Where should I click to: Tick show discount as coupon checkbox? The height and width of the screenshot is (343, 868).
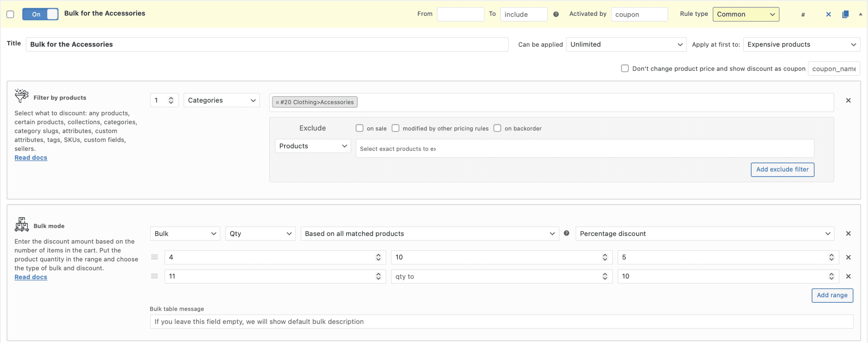(625, 68)
